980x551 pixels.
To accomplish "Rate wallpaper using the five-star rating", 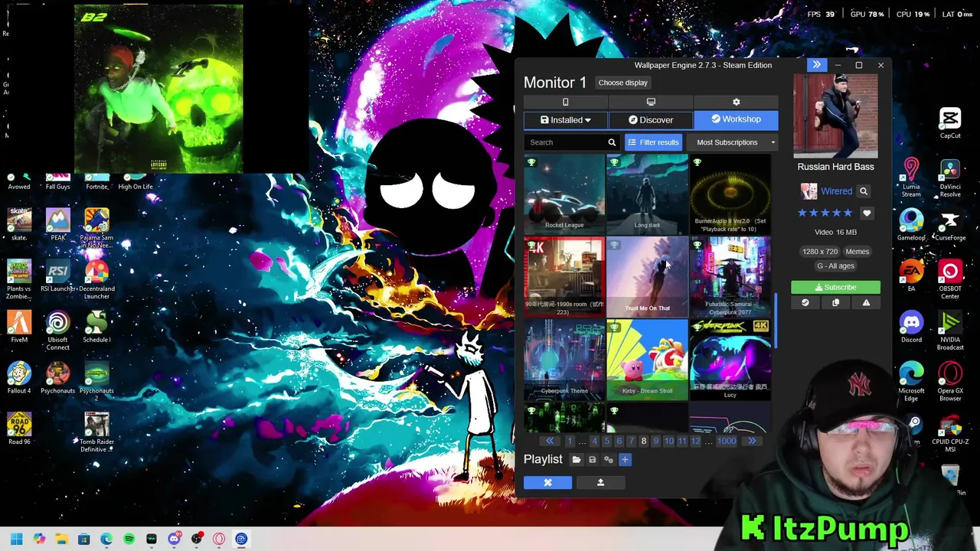I will coord(825,213).
